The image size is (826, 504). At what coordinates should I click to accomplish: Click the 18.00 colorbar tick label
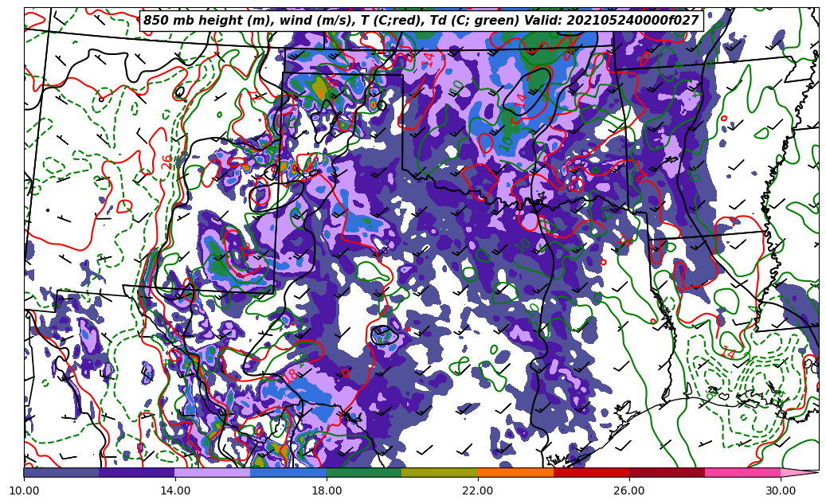click(x=327, y=490)
